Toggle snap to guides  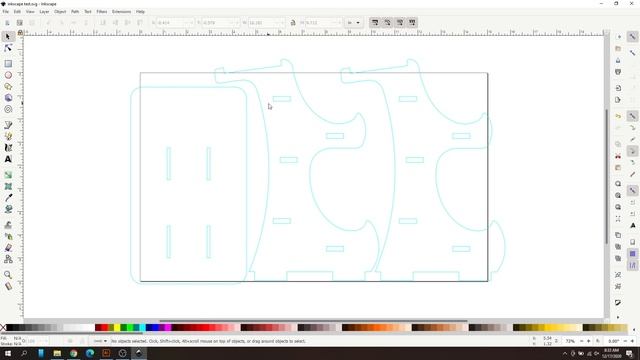(x=632, y=265)
